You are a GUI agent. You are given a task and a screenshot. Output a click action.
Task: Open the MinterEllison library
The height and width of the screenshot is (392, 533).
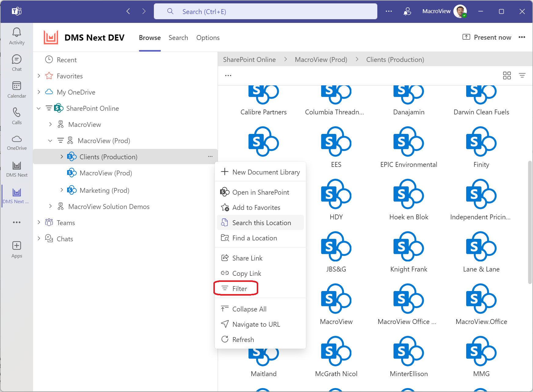tap(409, 357)
